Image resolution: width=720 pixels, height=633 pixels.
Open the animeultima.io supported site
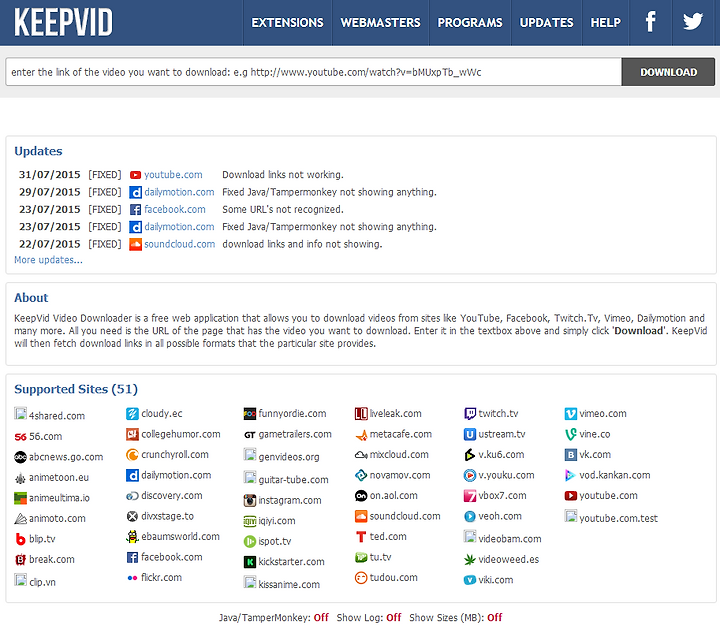59,498
